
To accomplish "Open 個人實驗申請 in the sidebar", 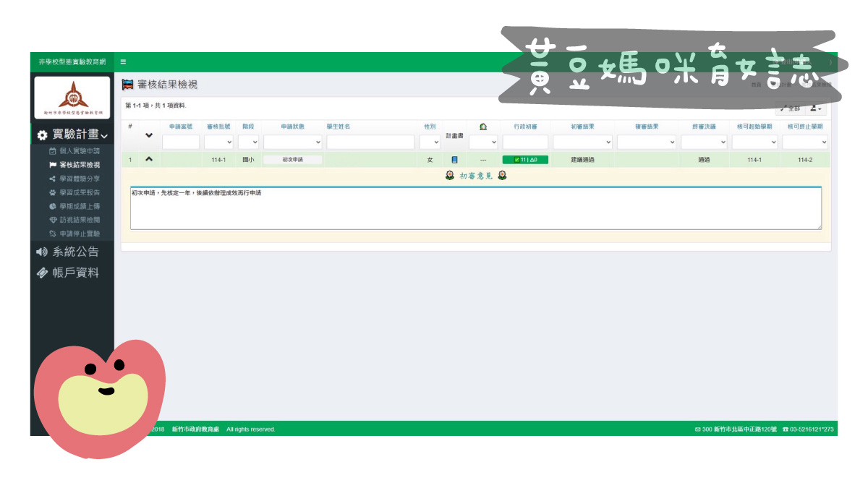I will [74, 151].
